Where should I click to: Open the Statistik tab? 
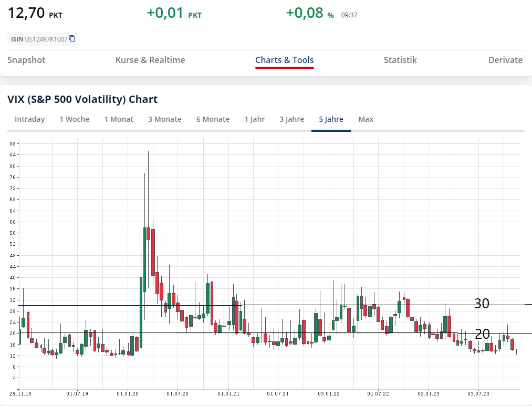tap(400, 60)
